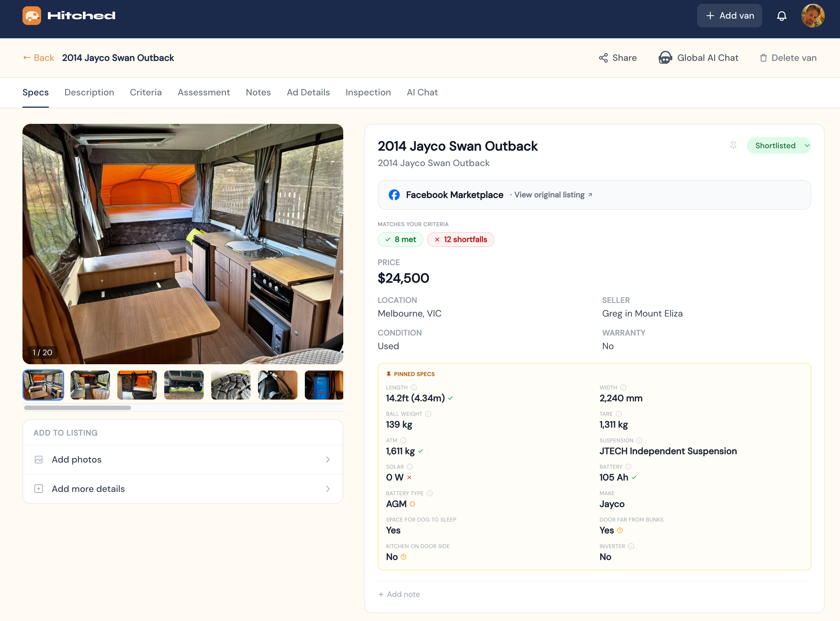The width and height of the screenshot is (840, 621).
Task: Select the first interior thumbnail
Action: (x=43, y=385)
